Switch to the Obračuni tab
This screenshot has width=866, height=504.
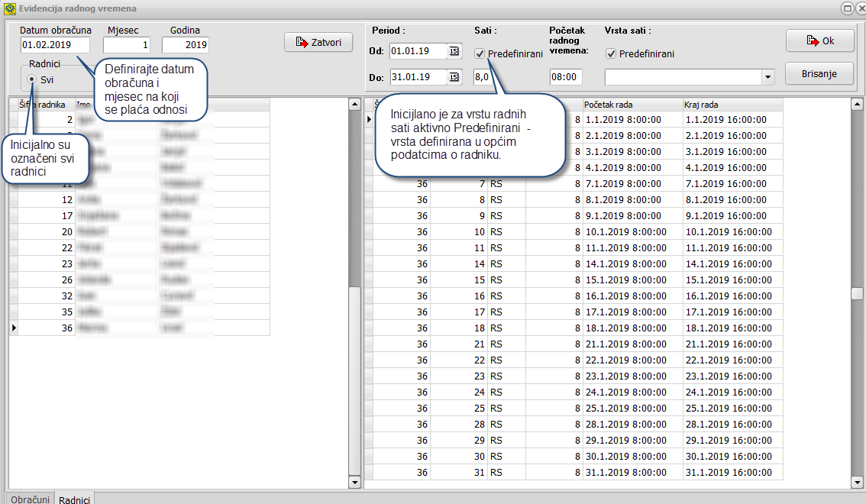pos(30,499)
